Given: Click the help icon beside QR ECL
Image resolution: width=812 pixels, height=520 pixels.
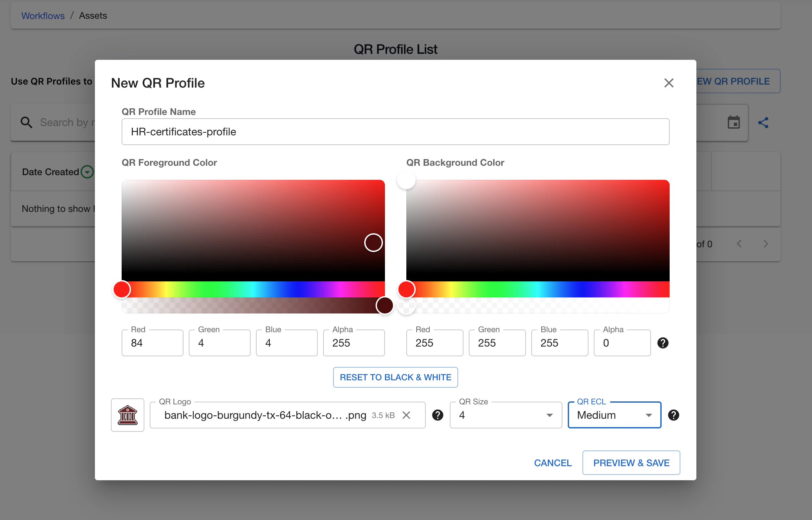Looking at the screenshot, I should pyautogui.click(x=674, y=415).
